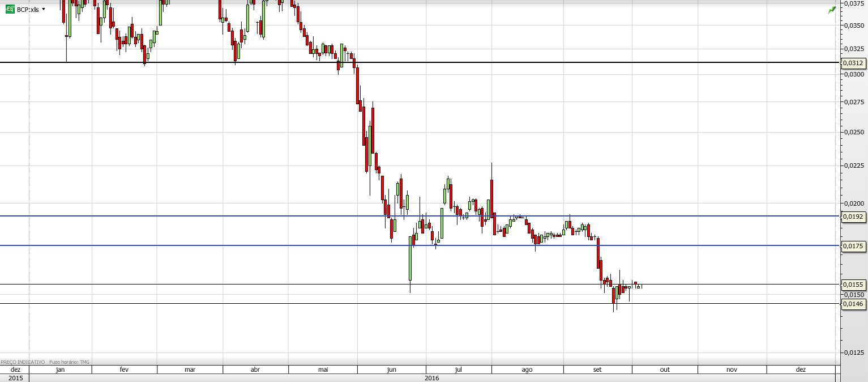Click the 'Fuso horário: TMG' timezone text

[x=70, y=362]
